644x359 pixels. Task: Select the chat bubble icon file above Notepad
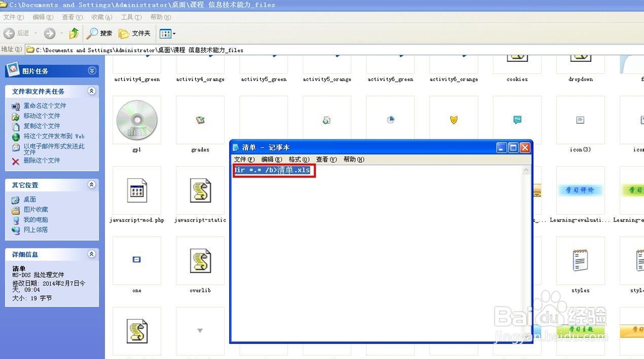click(x=517, y=120)
